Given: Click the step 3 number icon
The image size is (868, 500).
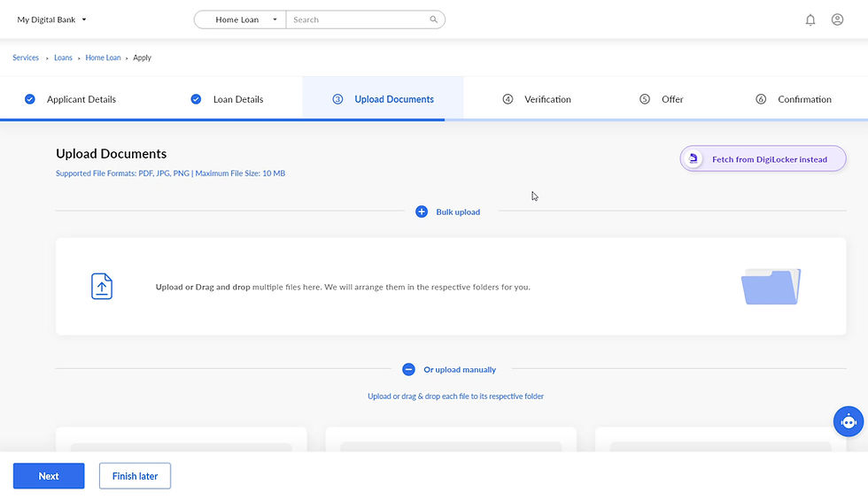Looking at the screenshot, I should click(x=337, y=99).
